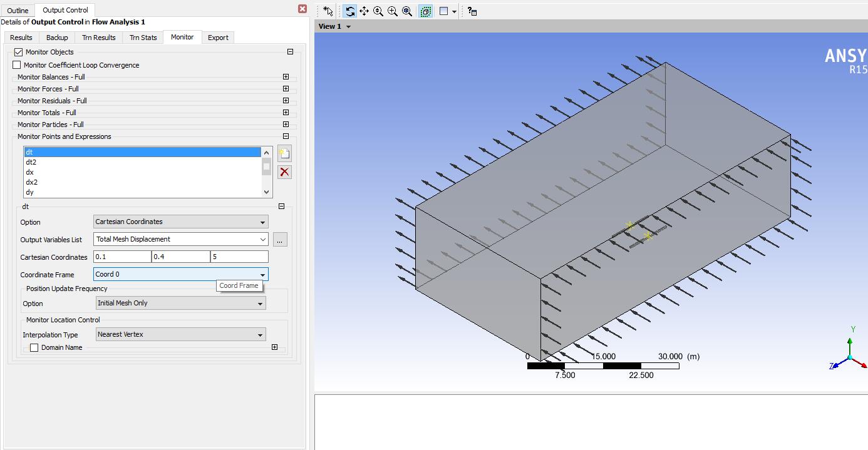
Task: Select dx2 in the monitor points list
Action: click(x=31, y=182)
